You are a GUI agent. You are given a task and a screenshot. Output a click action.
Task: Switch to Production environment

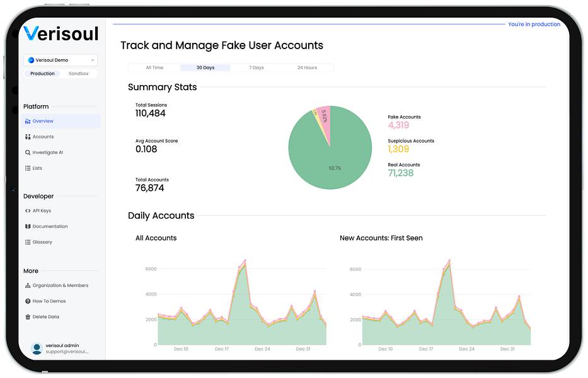[42, 74]
